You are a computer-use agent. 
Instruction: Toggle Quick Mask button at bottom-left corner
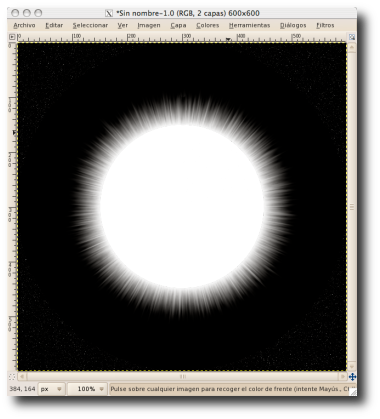12,377
